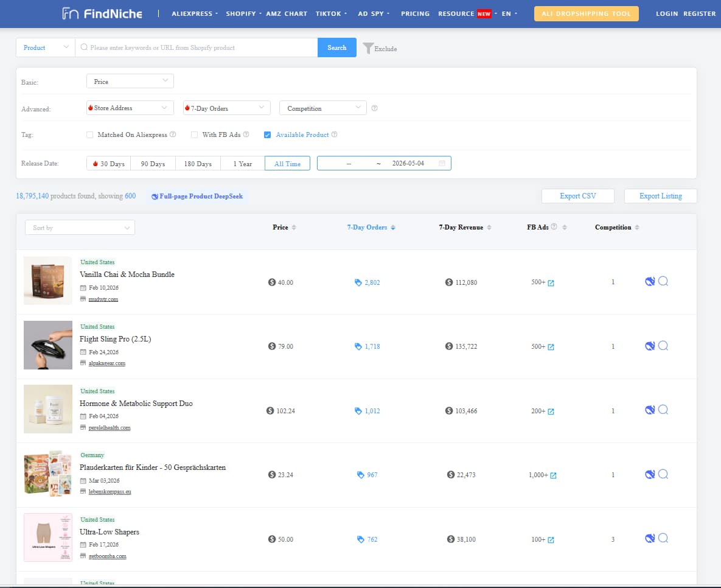Click magnifier icon for Flight Sling Pro
721x588 pixels.
click(x=663, y=346)
